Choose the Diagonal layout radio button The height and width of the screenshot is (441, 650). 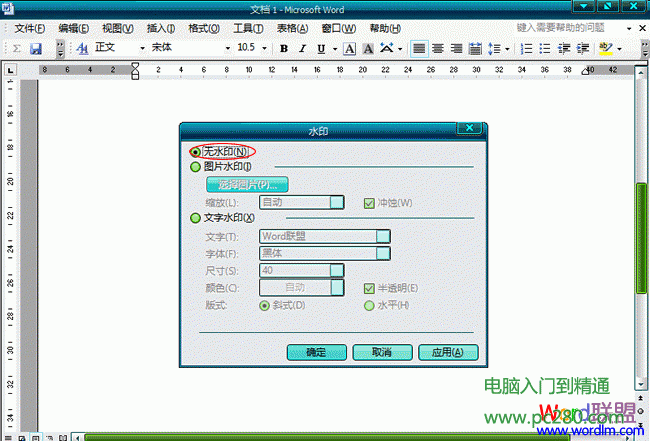pyautogui.click(x=264, y=306)
